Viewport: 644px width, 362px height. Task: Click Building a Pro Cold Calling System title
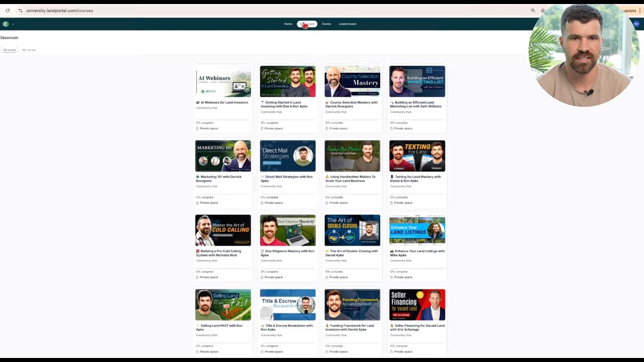pos(219,253)
